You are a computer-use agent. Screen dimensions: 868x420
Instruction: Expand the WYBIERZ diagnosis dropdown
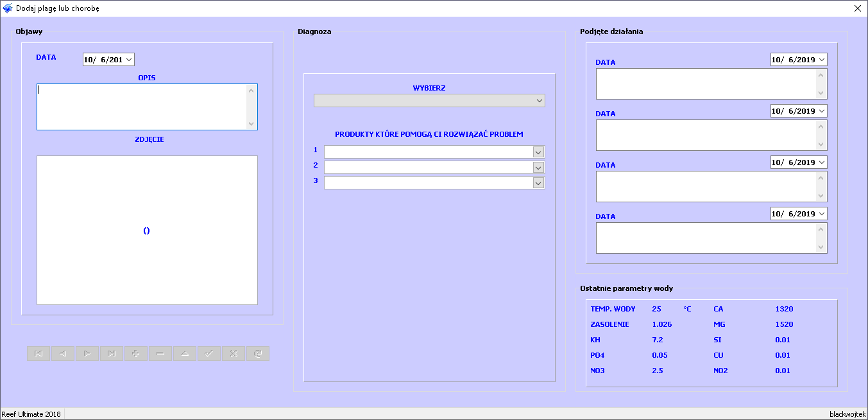coord(538,101)
